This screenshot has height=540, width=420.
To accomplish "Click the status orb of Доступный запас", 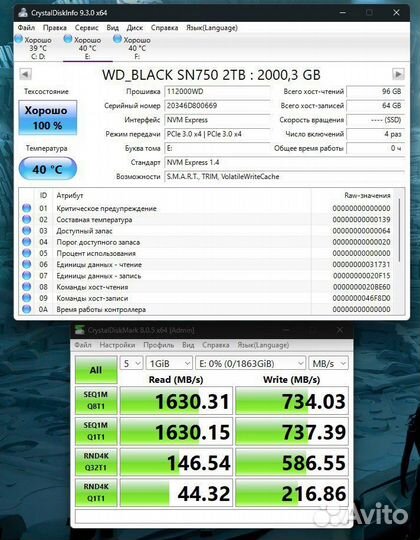I will click(27, 230).
